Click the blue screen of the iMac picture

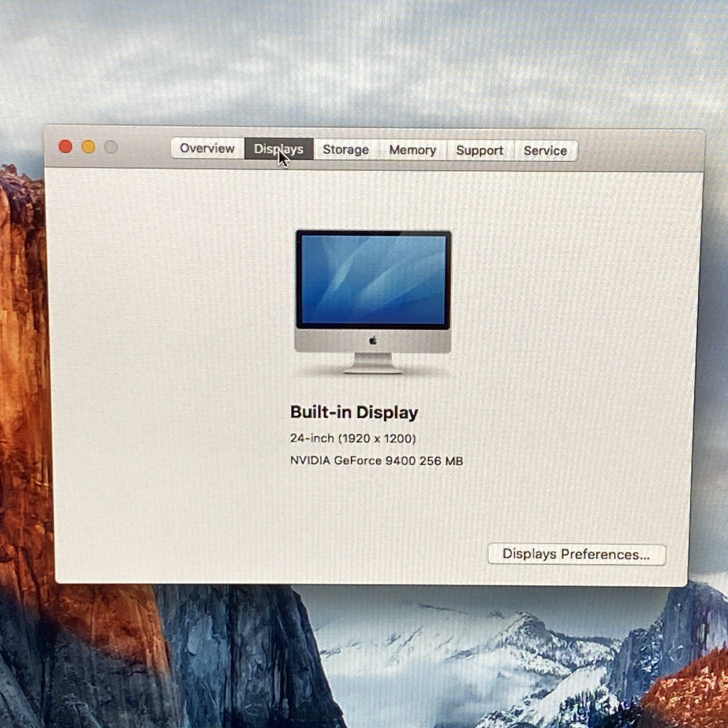373,278
